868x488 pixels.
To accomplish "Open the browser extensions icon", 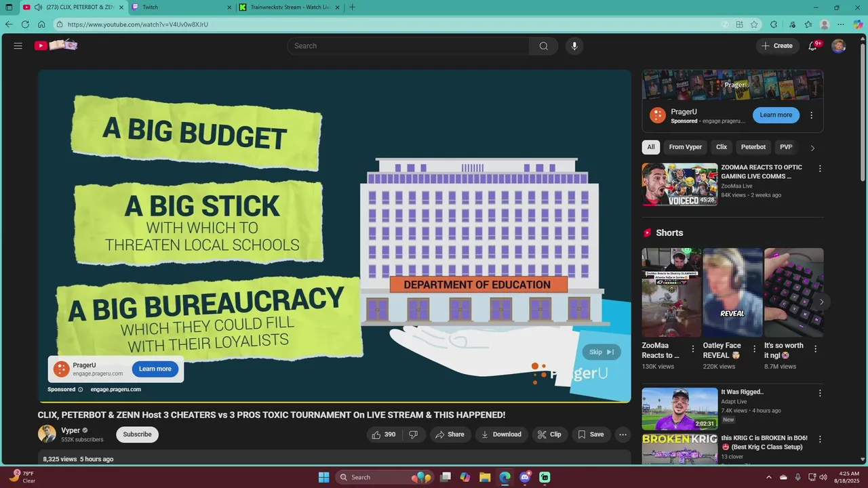I will (774, 24).
